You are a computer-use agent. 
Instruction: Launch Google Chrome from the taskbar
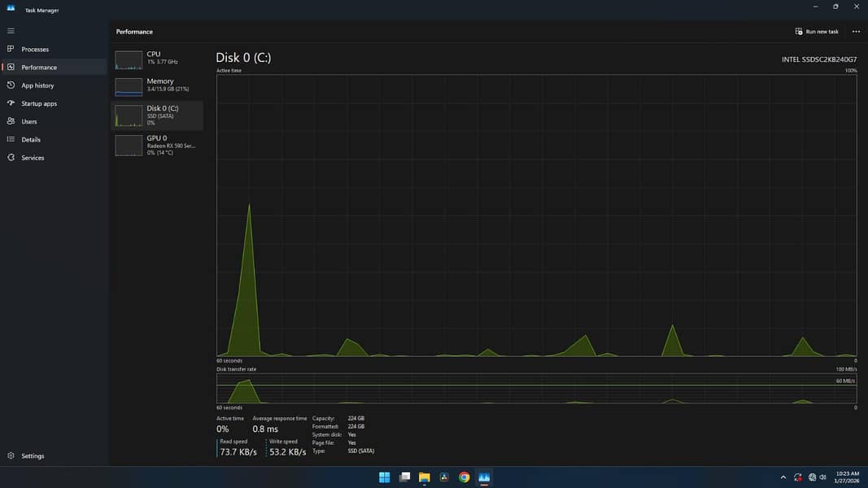pyautogui.click(x=464, y=477)
